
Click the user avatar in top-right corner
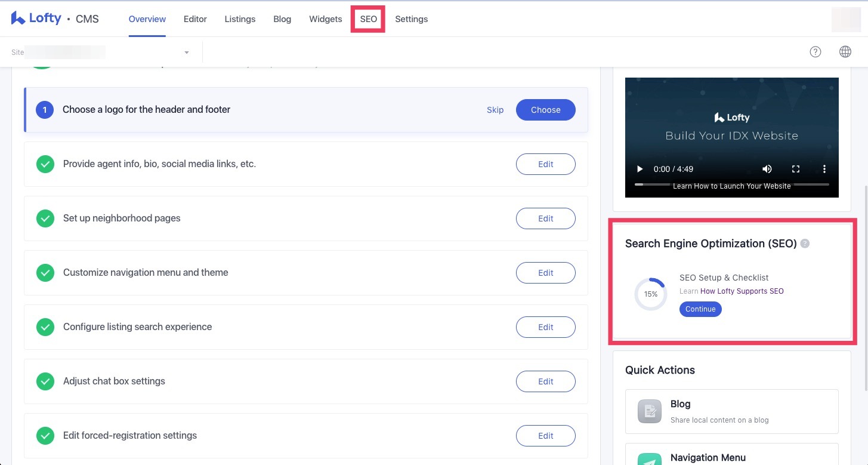[846, 20]
